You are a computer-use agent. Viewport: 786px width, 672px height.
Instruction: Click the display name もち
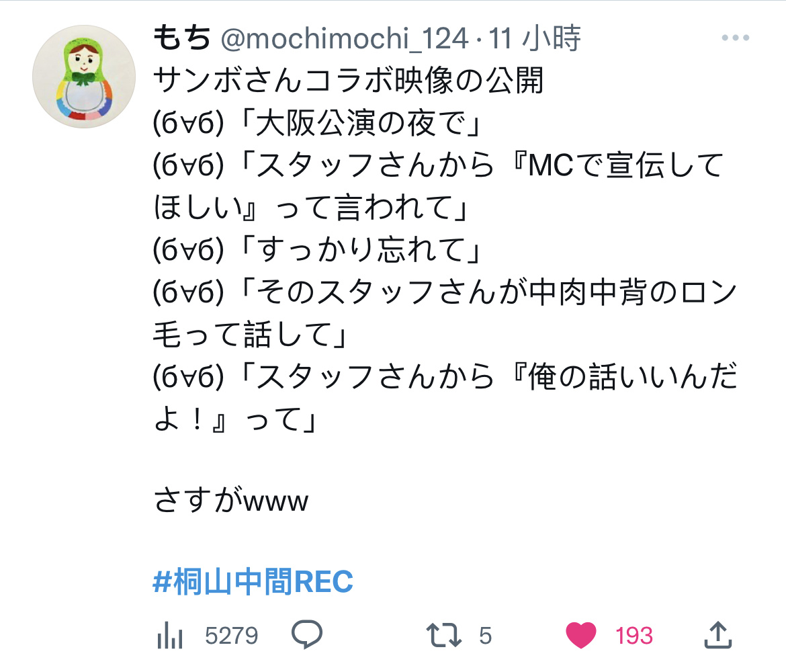[x=182, y=38]
